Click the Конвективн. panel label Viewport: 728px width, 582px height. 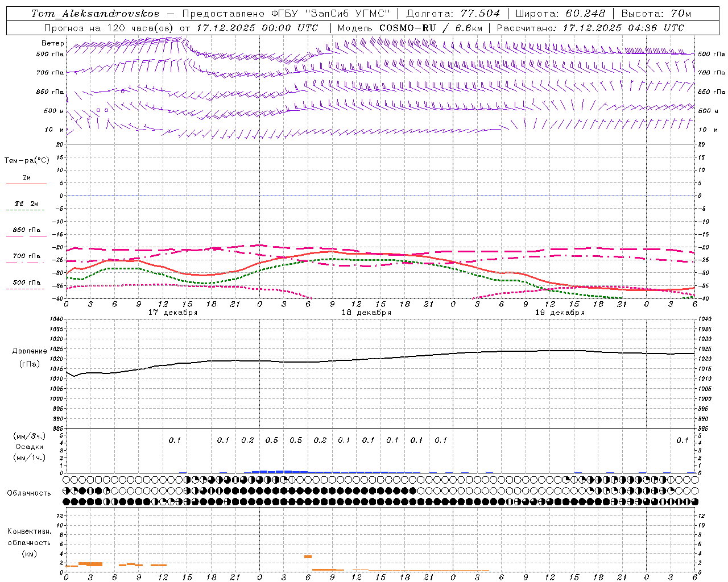tap(30, 531)
